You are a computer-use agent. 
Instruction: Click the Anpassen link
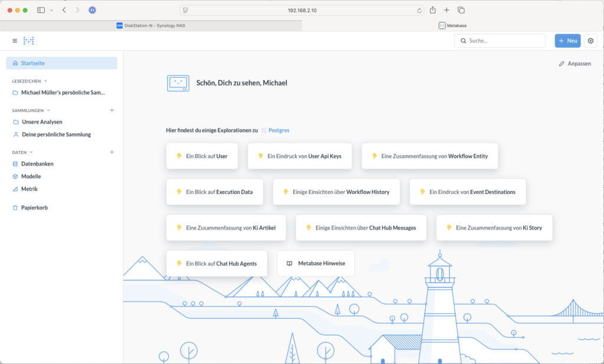click(x=575, y=64)
